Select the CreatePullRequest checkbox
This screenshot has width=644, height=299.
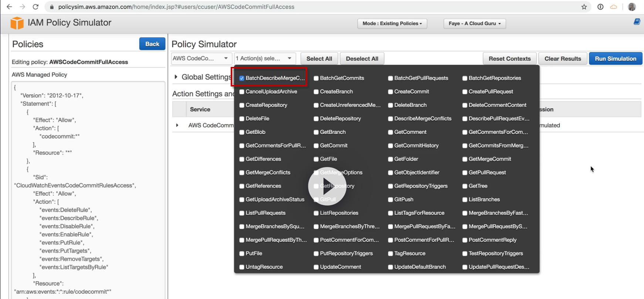tap(465, 92)
